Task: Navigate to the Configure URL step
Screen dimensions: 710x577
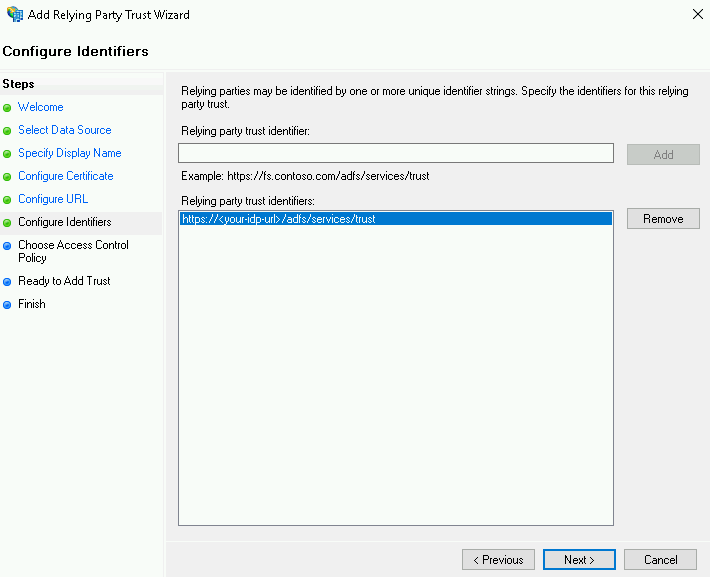Action: pyautogui.click(x=53, y=199)
